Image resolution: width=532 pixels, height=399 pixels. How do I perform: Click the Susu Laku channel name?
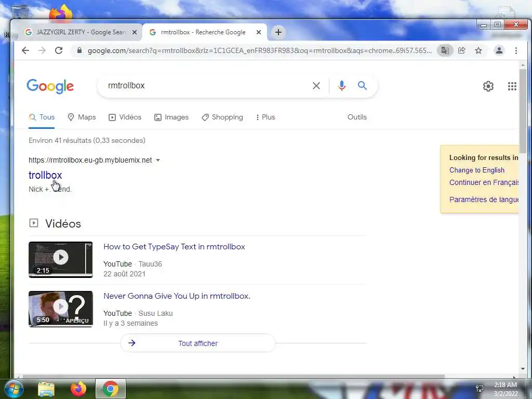[155, 313]
